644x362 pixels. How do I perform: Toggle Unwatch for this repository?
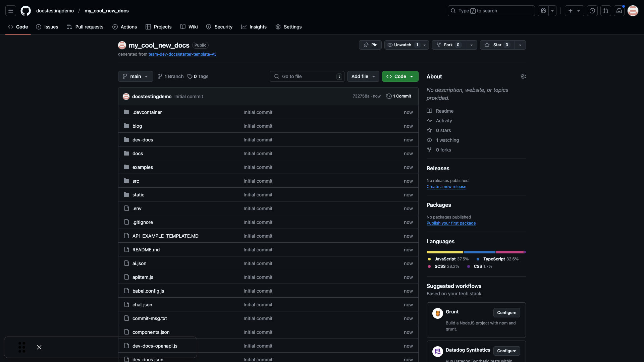coord(402,45)
